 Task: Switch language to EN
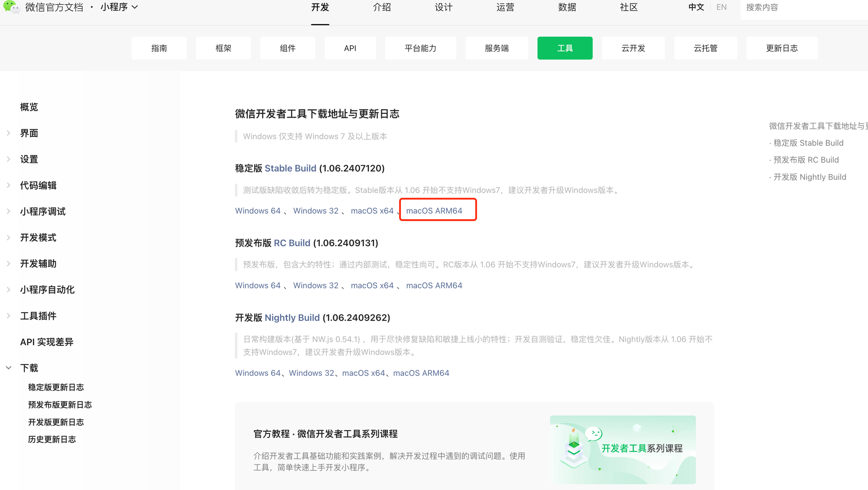(721, 7)
